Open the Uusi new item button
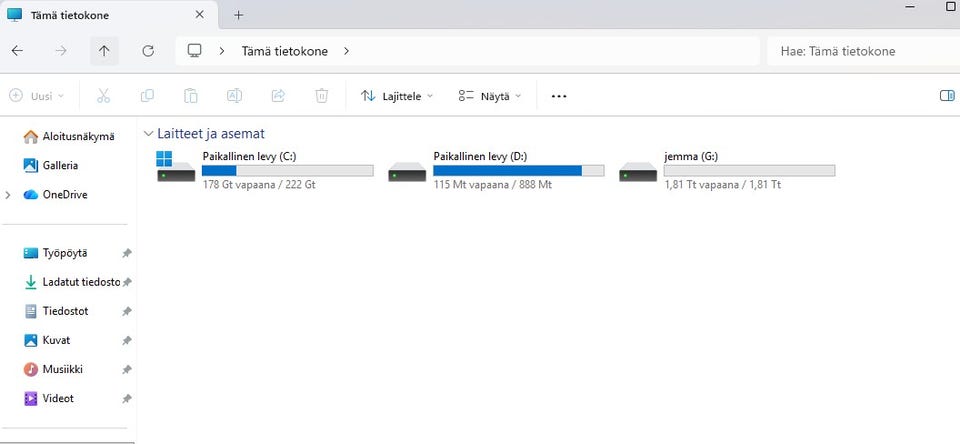The image size is (960, 444). (37, 96)
